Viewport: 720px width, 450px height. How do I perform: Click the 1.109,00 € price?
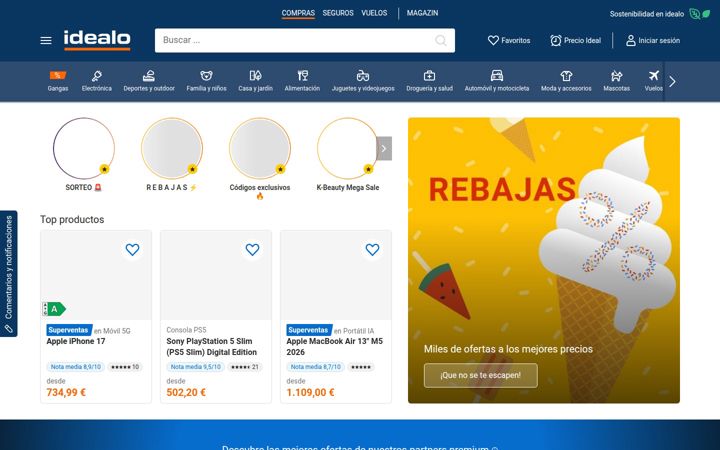point(310,393)
